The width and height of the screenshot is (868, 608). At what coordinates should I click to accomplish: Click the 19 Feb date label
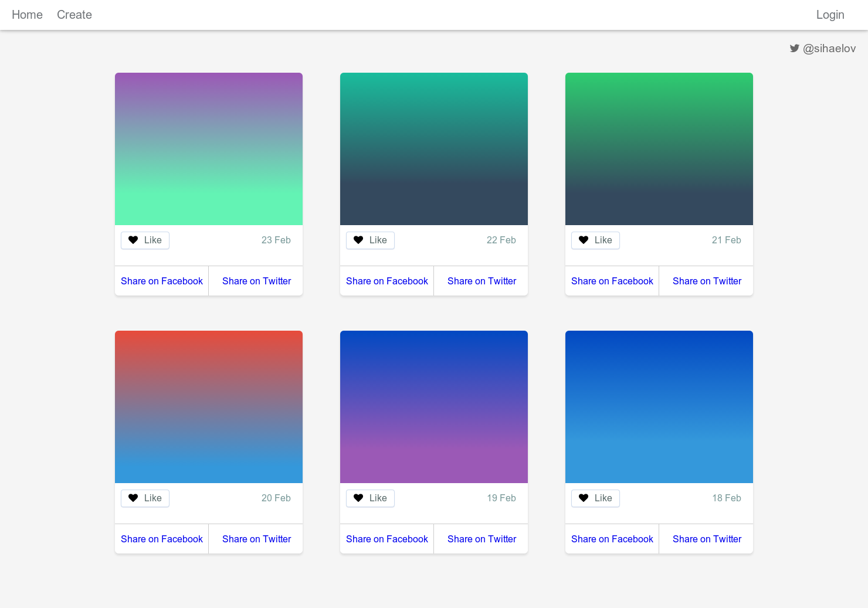click(x=501, y=498)
